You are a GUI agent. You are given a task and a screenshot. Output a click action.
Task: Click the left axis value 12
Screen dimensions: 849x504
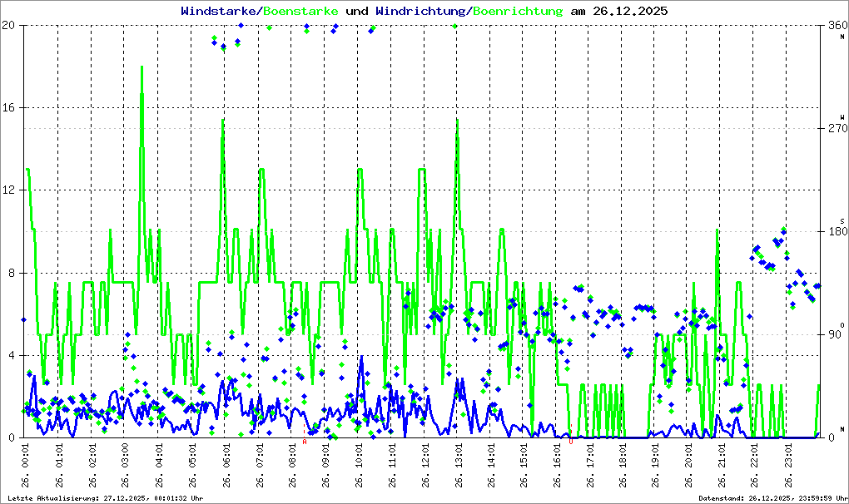[7, 190]
